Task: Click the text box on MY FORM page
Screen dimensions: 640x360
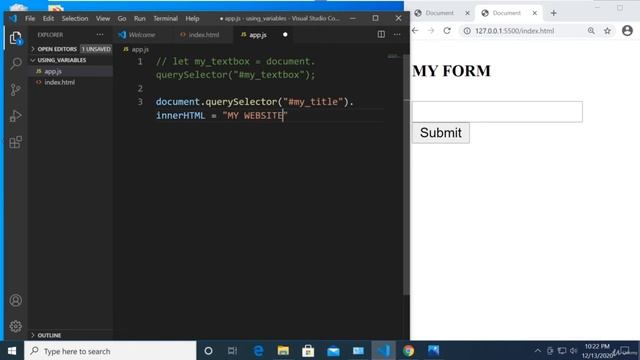Action: point(497,111)
